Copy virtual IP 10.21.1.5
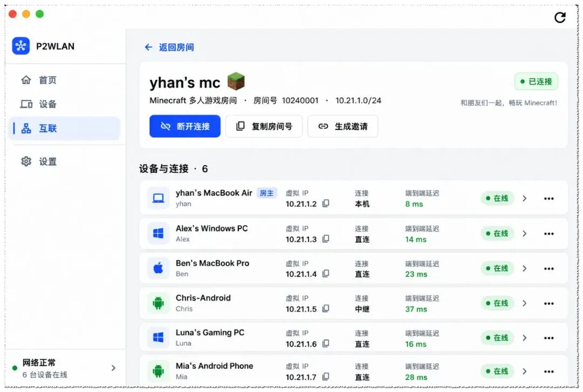 pyautogui.click(x=326, y=309)
